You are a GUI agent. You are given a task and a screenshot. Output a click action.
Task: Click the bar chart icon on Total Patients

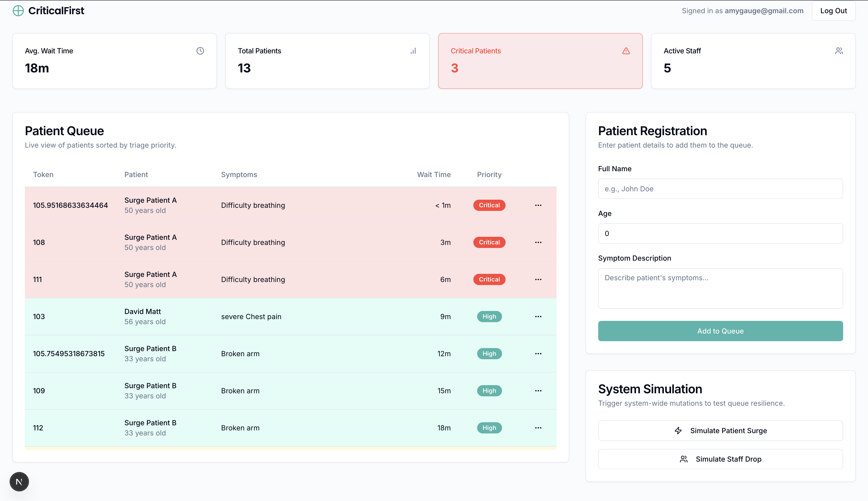click(413, 51)
